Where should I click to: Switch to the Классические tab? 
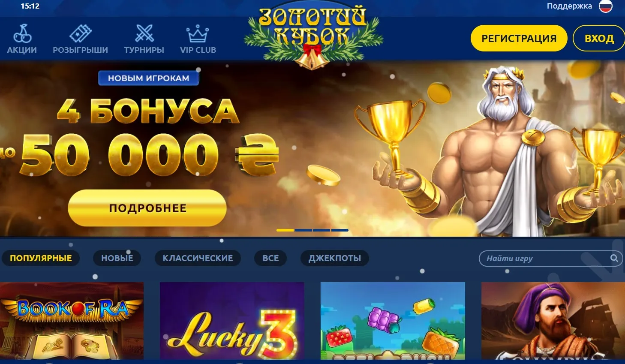click(198, 258)
